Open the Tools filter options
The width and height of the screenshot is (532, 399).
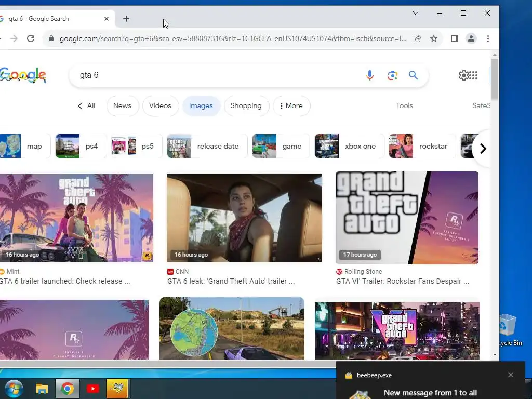pos(404,105)
